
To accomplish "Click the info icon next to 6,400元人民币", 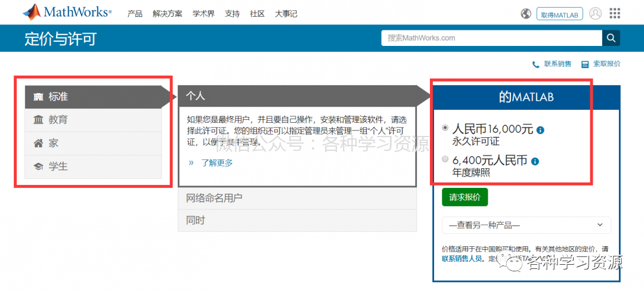I will (x=535, y=161).
